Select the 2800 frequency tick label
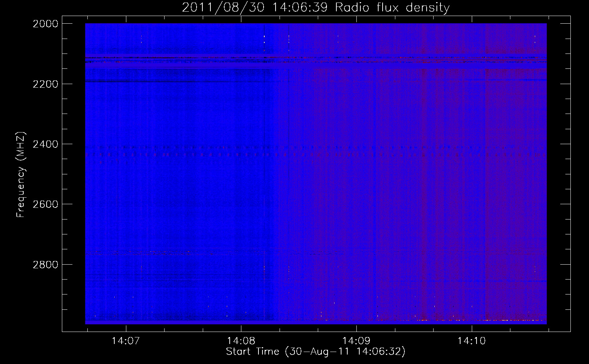589x364 pixels. click(46, 265)
